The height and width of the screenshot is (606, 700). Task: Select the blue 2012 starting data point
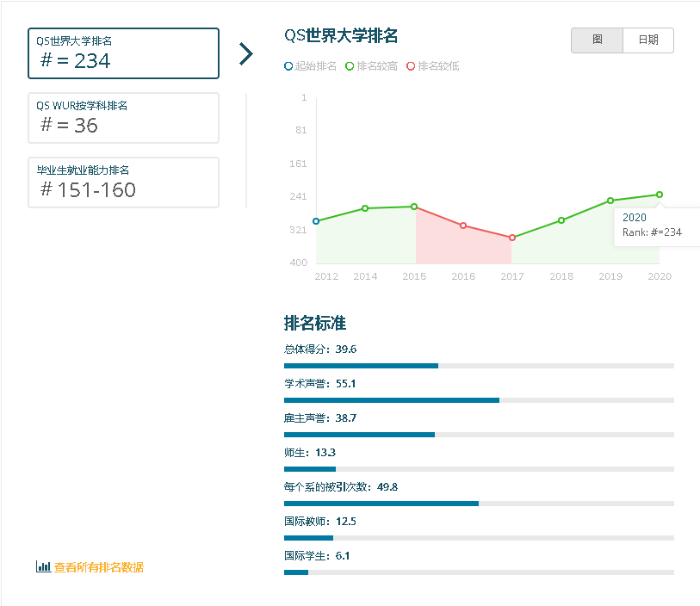pos(316,221)
